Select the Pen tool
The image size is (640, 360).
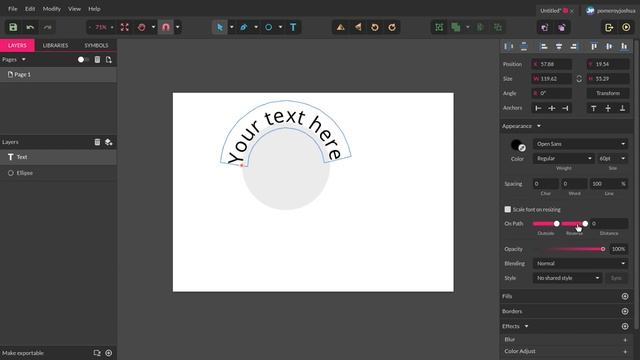(244, 27)
